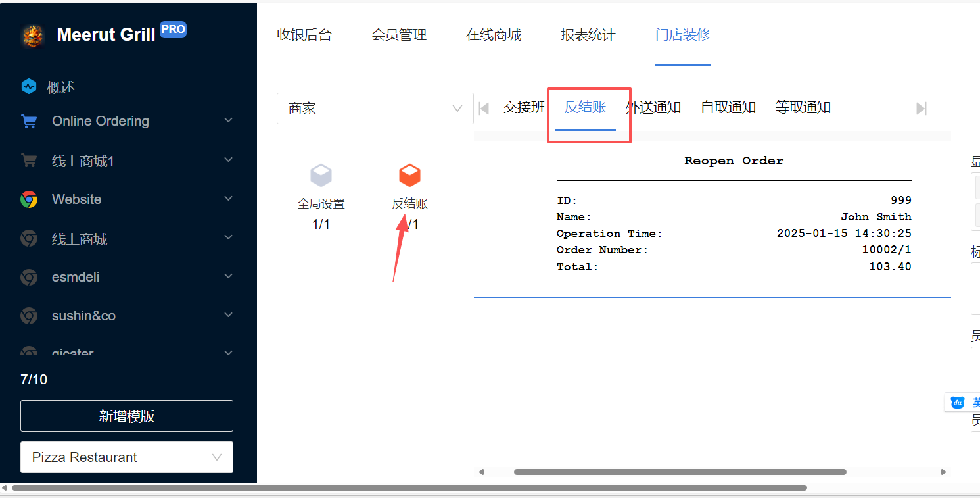Open the Pizza Restaurant template dropdown
Image resolution: width=980 pixels, height=498 pixels.
126,457
